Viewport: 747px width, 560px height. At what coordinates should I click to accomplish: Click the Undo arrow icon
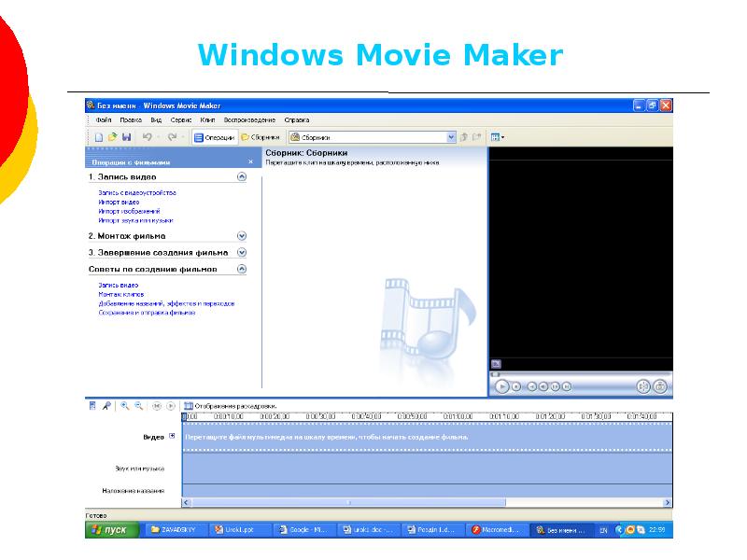point(147,137)
